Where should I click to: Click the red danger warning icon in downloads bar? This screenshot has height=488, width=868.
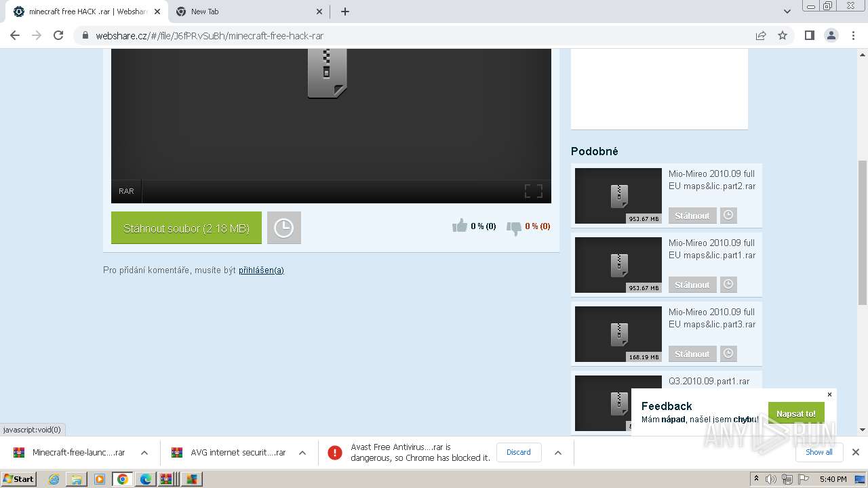335,453
